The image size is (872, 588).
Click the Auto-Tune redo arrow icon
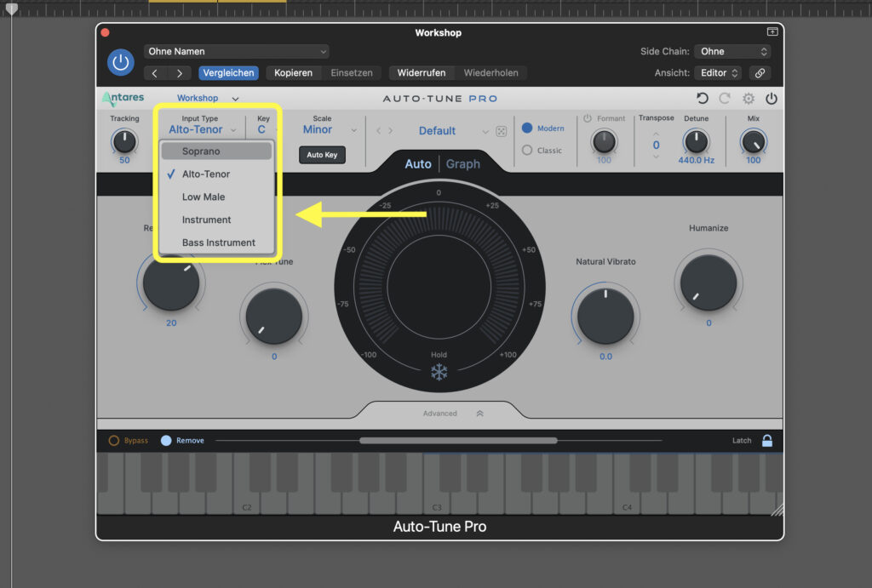[x=725, y=99]
